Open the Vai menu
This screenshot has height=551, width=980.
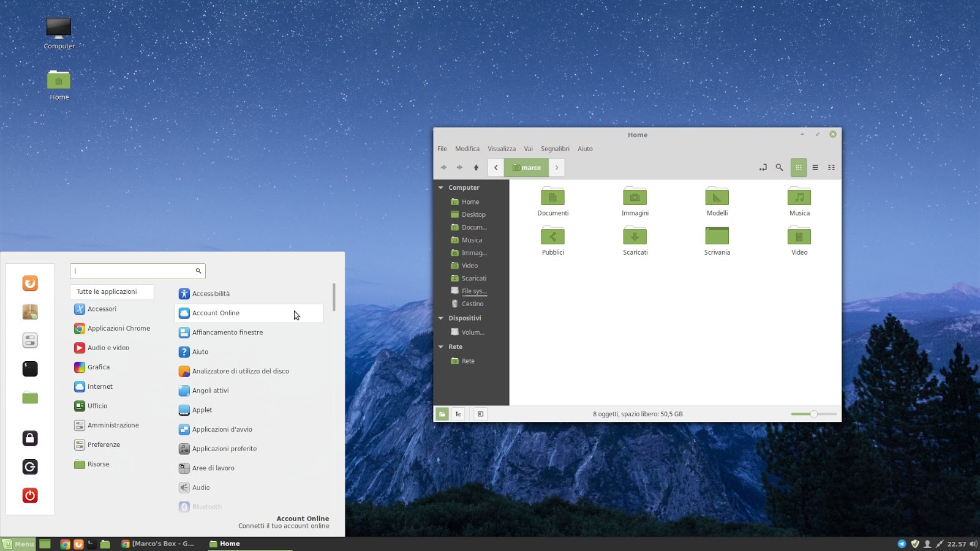click(528, 149)
